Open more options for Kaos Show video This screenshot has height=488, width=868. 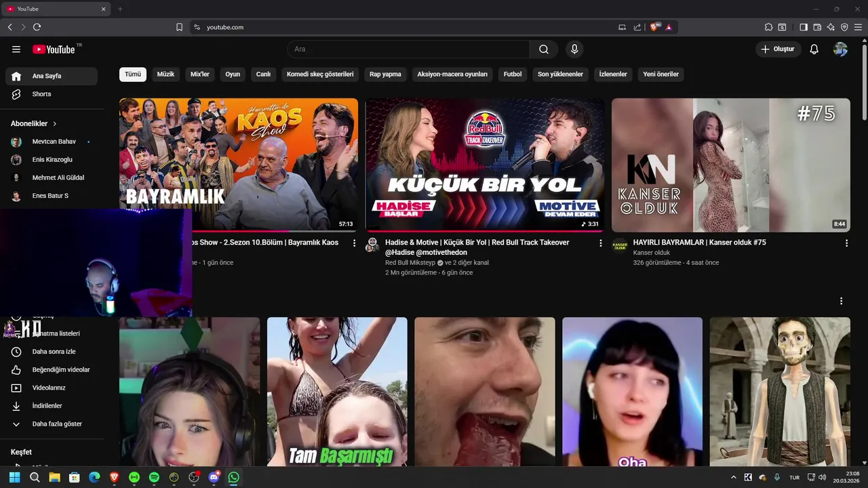click(354, 243)
